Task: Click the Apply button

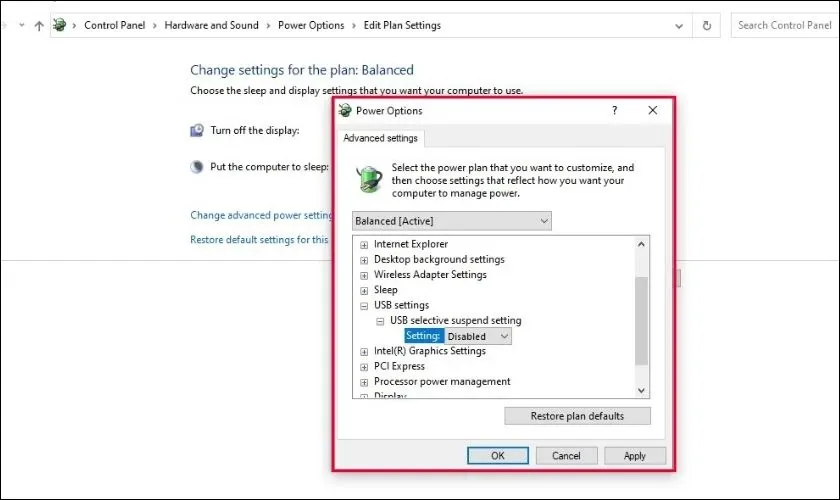Action: pyautogui.click(x=635, y=456)
